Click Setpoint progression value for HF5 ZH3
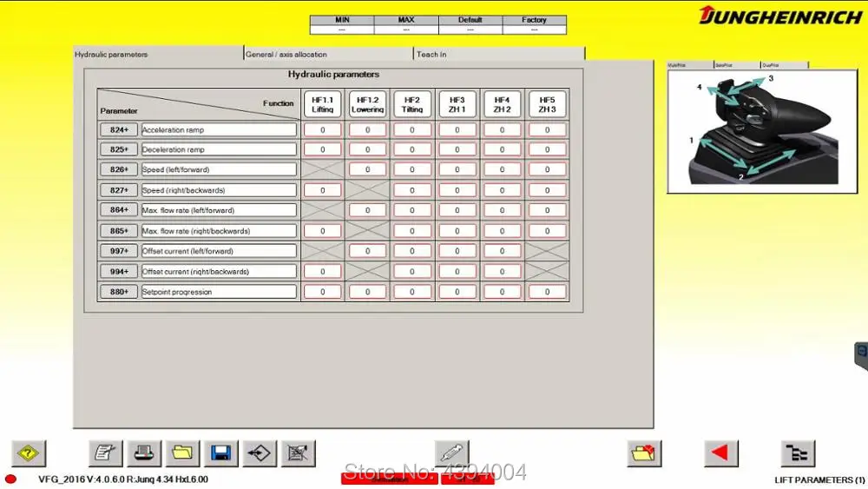Viewport: 868px width, 489px height. [x=547, y=292]
